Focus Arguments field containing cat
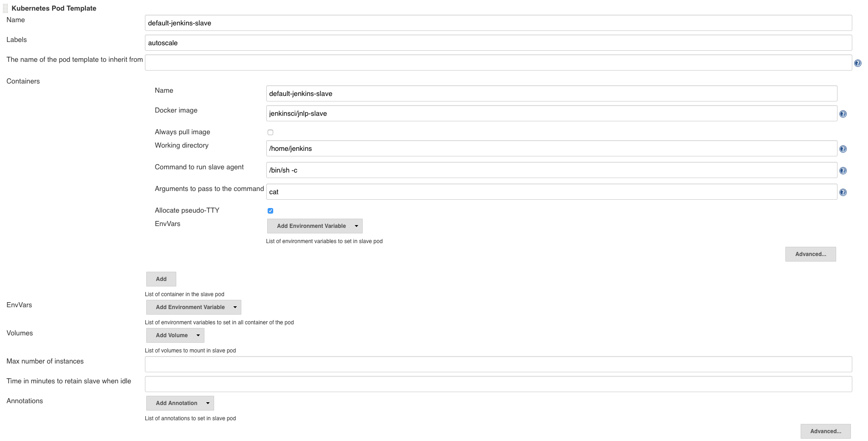 click(x=551, y=192)
